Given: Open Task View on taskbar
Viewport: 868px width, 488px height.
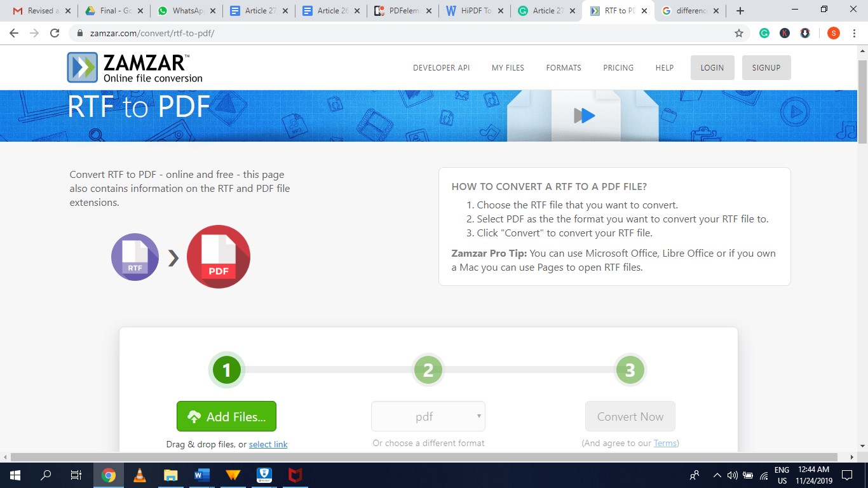Looking at the screenshot, I should [76, 475].
